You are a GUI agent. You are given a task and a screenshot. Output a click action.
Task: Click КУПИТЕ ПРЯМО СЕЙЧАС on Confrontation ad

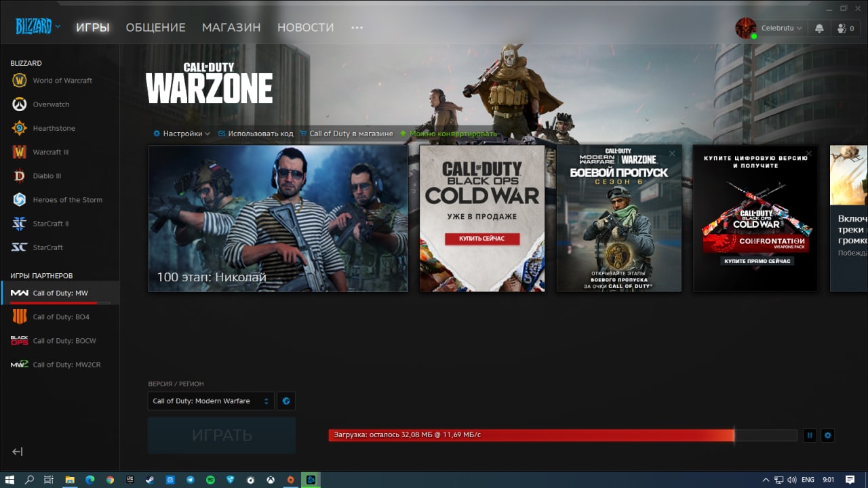coord(757,261)
